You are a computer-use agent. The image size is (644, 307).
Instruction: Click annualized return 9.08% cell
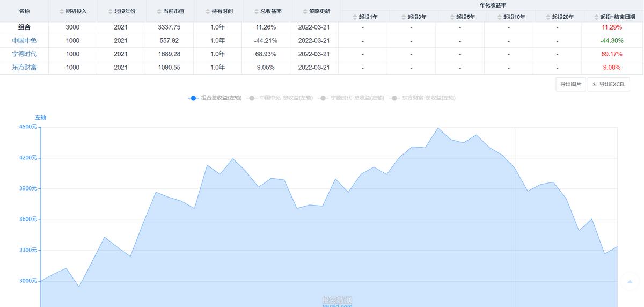pyautogui.click(x=612, y=67)
